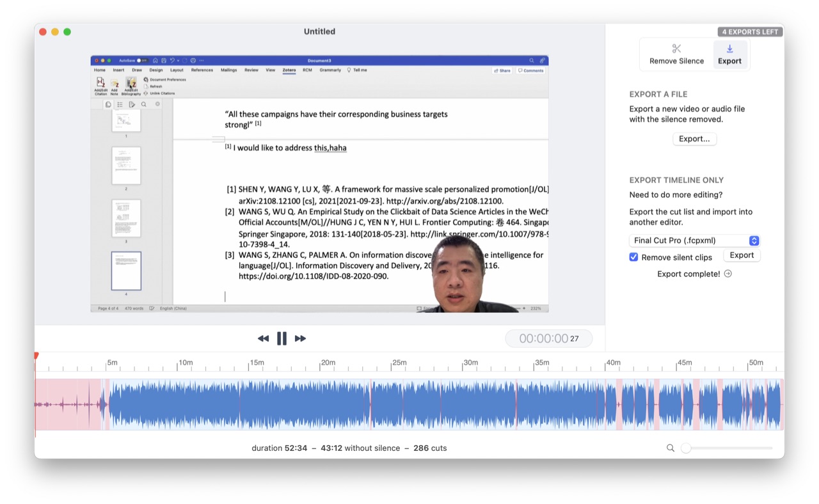Viewport: 819px width, 504px height.
Task: Select the Remove Silence scissors tool
Action: point(676,54)
